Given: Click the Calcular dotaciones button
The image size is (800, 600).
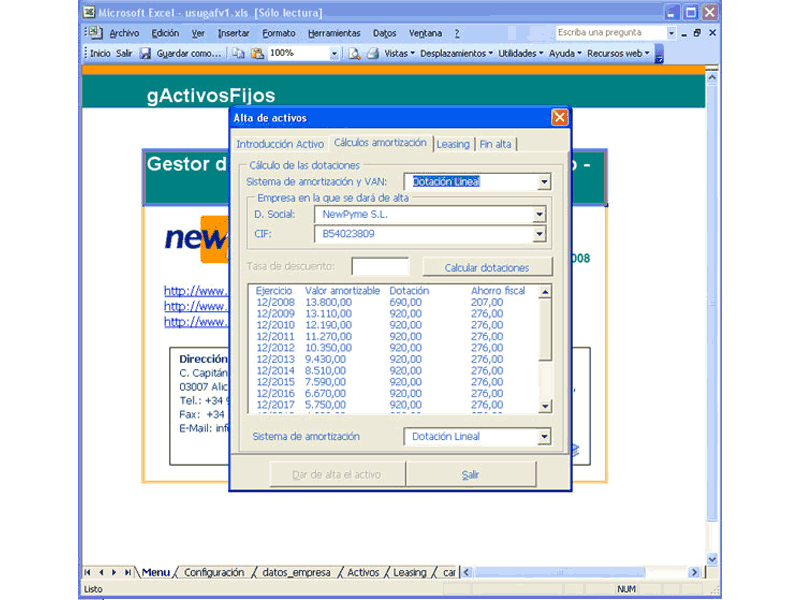Looking at the screenshot, I should pyautogui.click(x=487, y=267).
